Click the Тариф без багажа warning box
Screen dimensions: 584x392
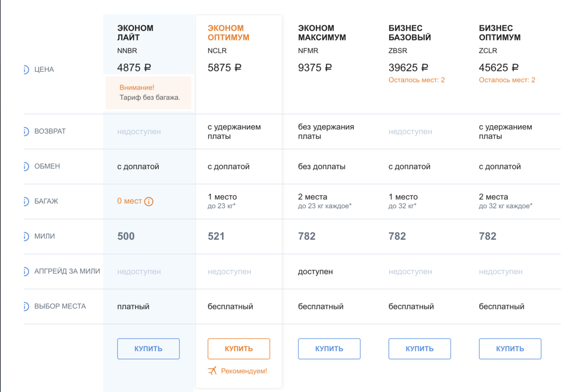[x=148, y=92]
